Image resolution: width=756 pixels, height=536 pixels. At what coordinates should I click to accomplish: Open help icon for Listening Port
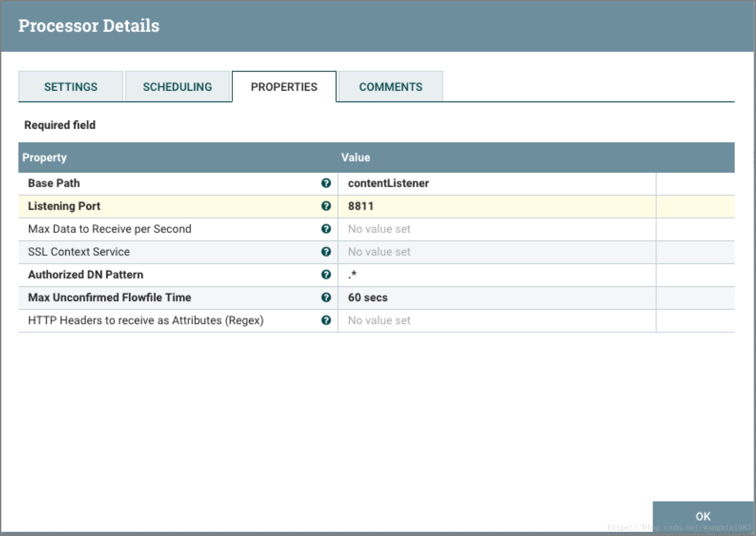tap(326, 206)
